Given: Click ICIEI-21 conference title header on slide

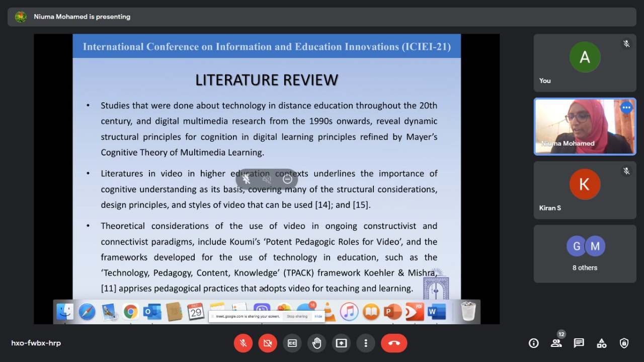Looking at the screenshot, I should point(267,47).
